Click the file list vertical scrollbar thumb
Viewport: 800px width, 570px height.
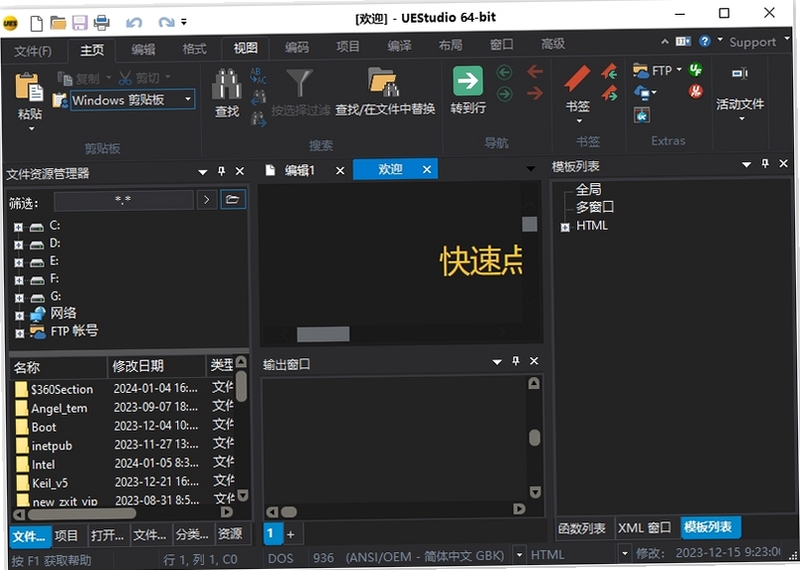[242, 385]
